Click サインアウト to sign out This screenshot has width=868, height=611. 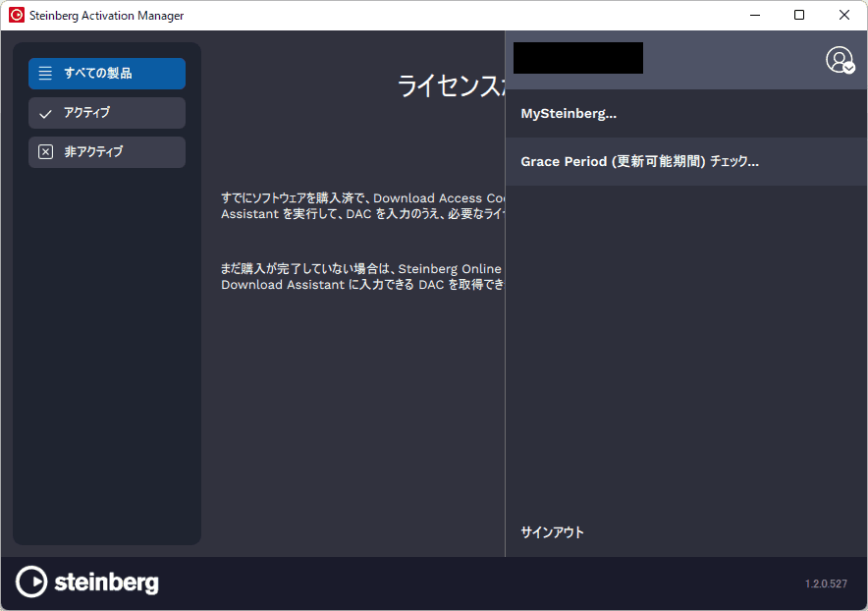(x=551, y=531)
